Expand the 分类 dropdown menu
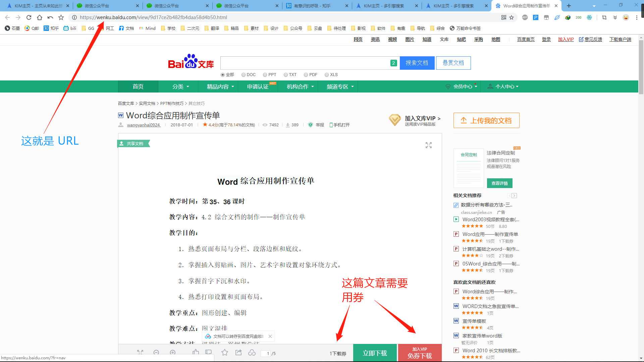644x362 pixels. pyautogui.click(x=181, y=86)
